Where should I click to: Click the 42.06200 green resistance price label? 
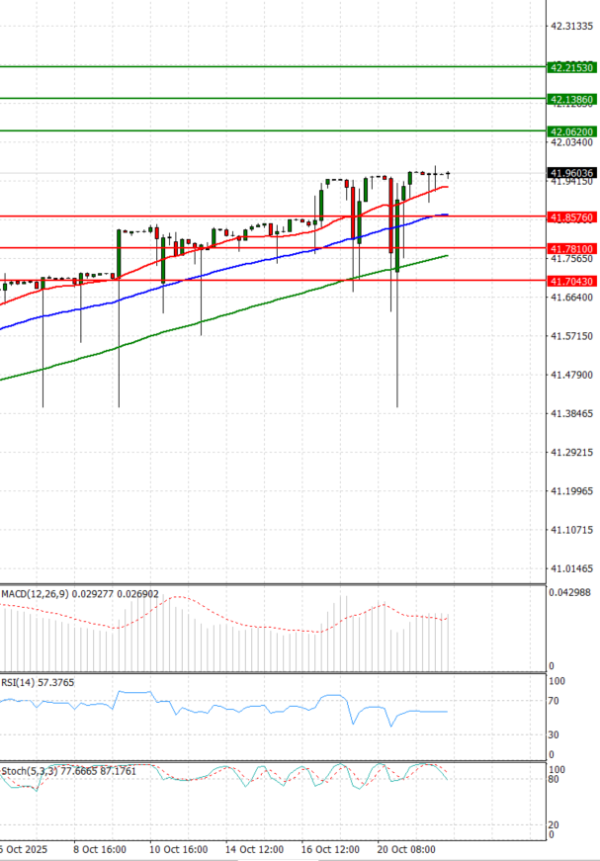click(572, 132)
